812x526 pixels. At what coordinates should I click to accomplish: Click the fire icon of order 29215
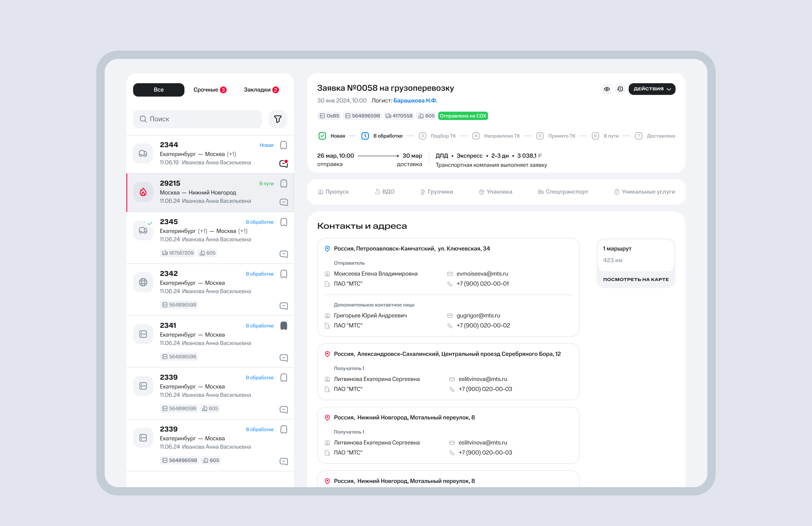pyautogui.click(x=143, y=192)
